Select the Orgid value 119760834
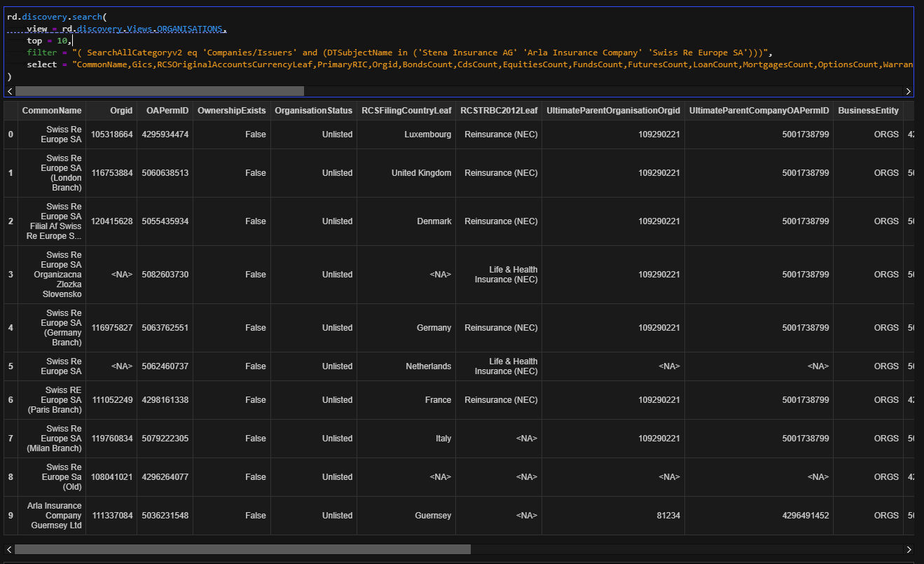Screen dimensions: 924x564 coord(112,439)
